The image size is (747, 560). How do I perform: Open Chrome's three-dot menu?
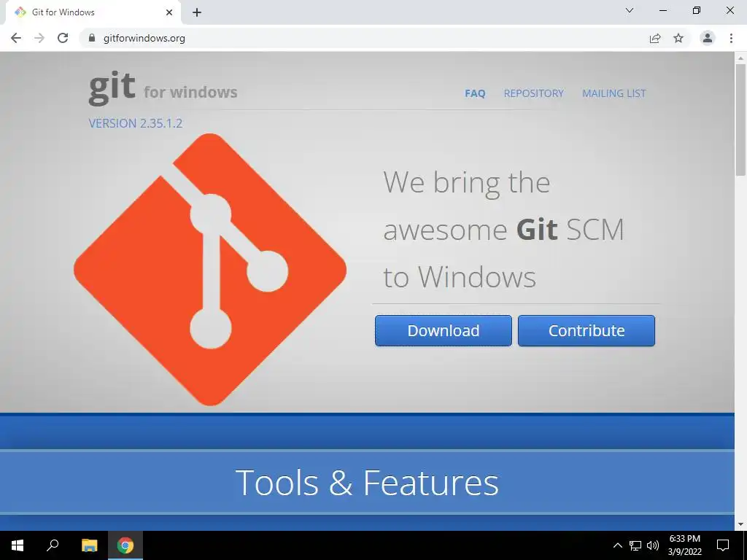pyautogui.click(x=731, y=38)
